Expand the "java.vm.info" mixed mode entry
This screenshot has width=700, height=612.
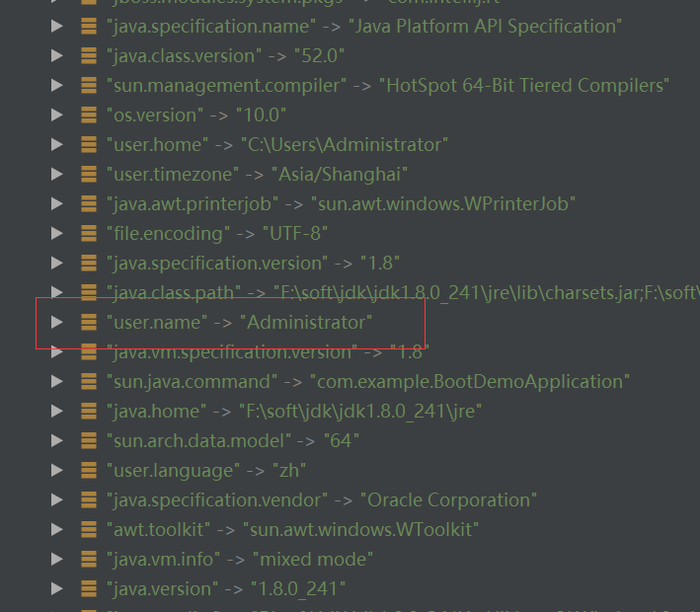tap(56, 559)
